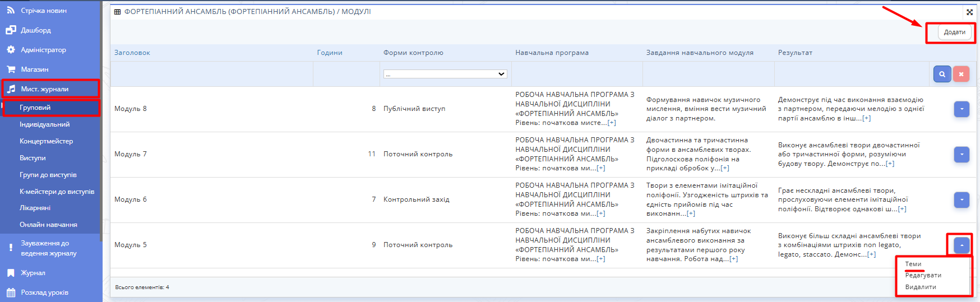
Task: Sort by the Години column header
Action: (x=330, y=53)
